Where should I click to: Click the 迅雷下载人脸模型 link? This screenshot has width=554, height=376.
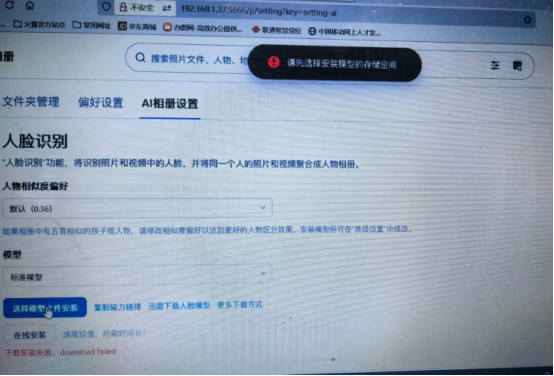point(179,306)
